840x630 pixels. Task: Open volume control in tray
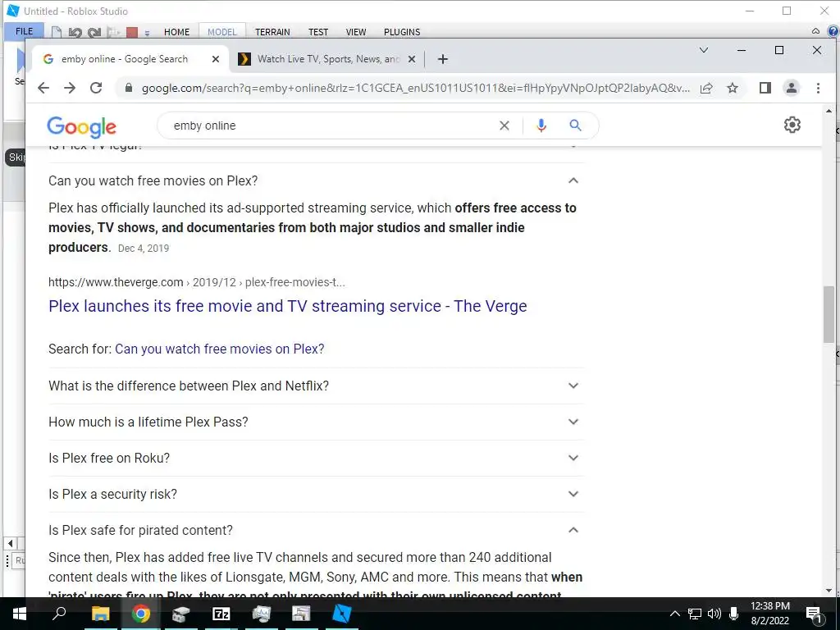pyautogui.click(x=714, y=614)
